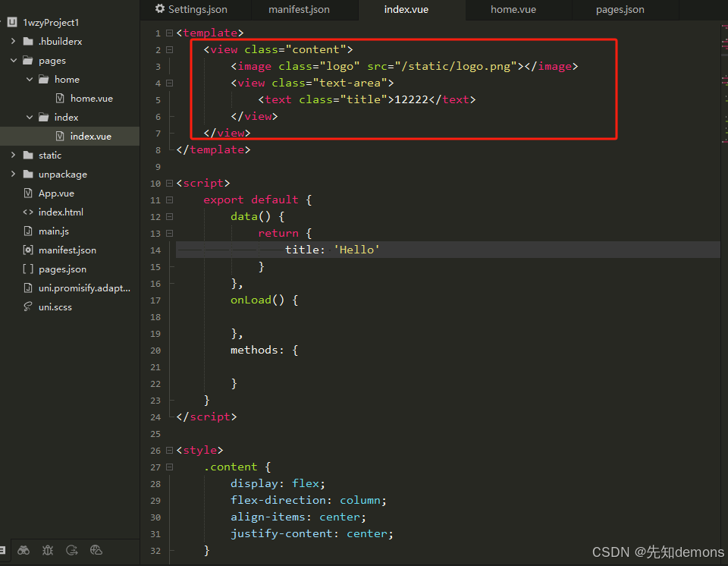Expand the .hbuilderx folder chevron

click(13, 42)
